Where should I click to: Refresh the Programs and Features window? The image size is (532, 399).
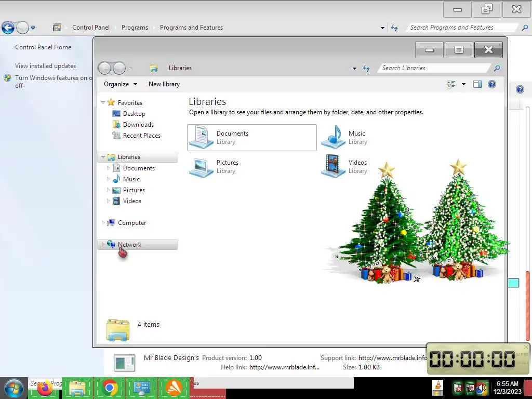point(394,28)
